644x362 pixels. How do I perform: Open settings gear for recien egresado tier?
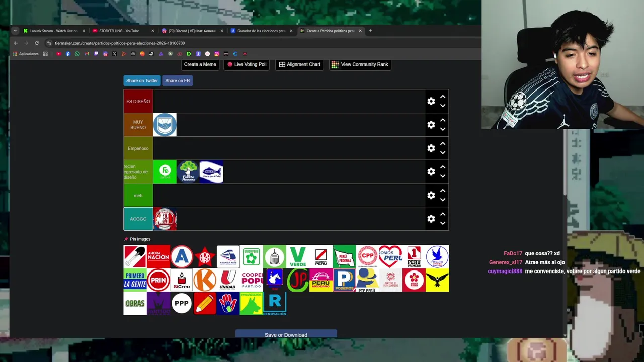[431, 172]
